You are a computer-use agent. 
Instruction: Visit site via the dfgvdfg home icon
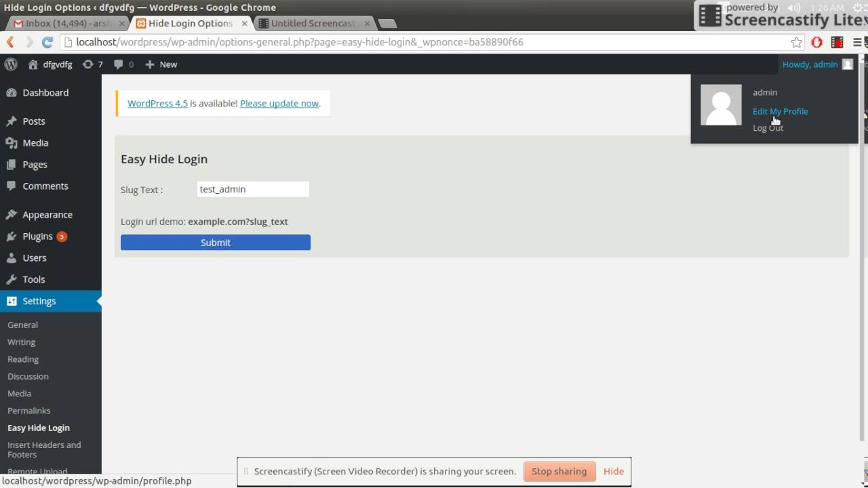point(33,64)
